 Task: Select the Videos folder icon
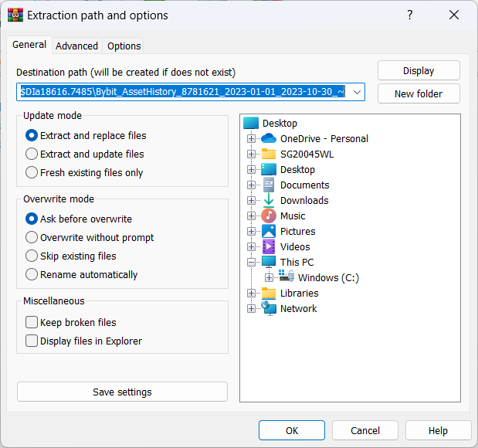point(269,247)
